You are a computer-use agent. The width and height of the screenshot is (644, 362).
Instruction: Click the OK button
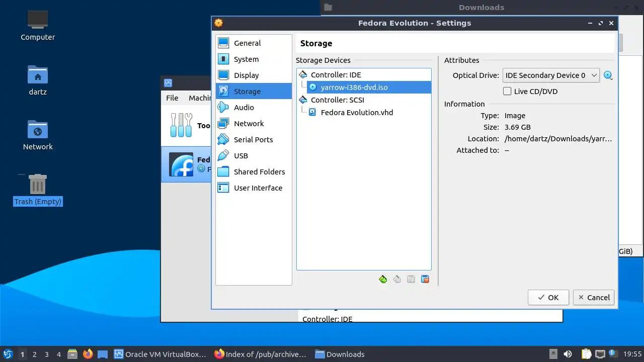(548, 298)
